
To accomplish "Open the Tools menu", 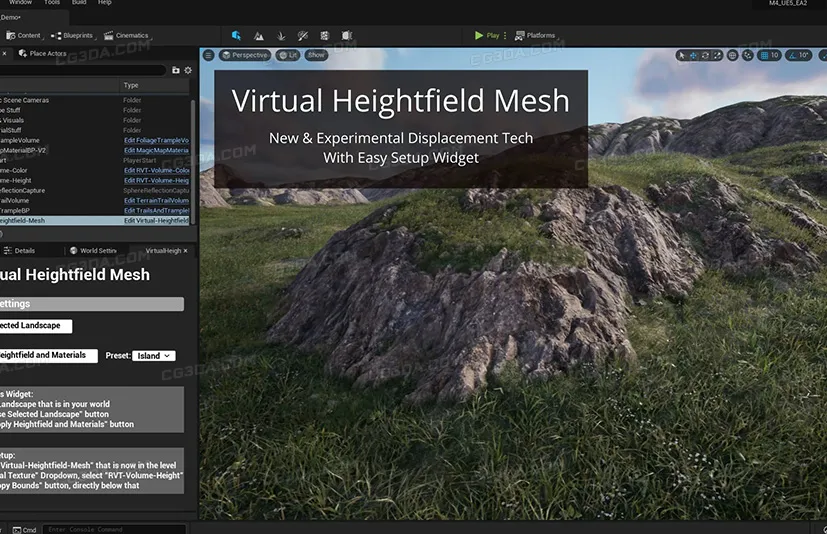I will (x=52, y=2).
